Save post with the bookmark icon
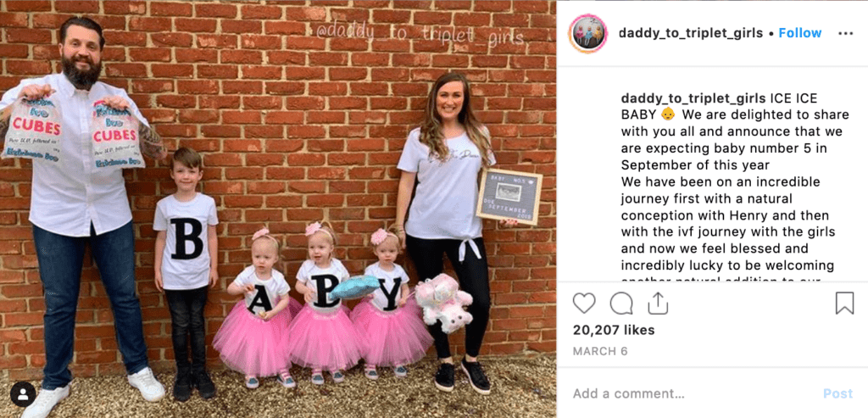 pos(844,304)
